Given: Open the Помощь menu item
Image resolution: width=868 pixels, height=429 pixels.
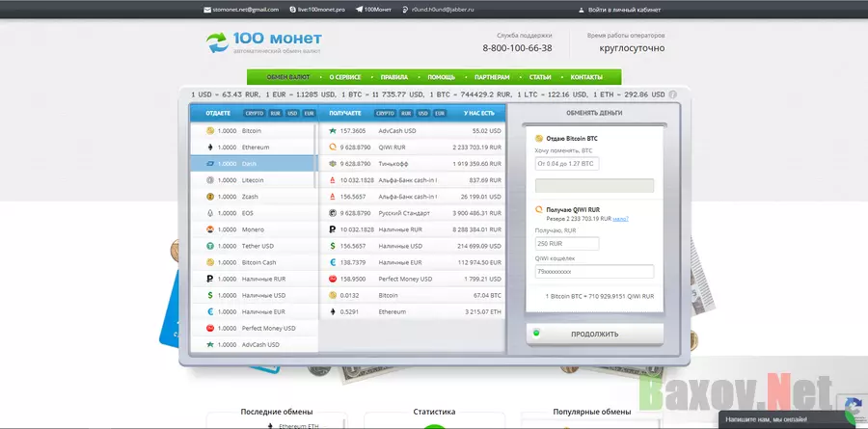Looking at the screenshot, I should click(x=441, y=77).
